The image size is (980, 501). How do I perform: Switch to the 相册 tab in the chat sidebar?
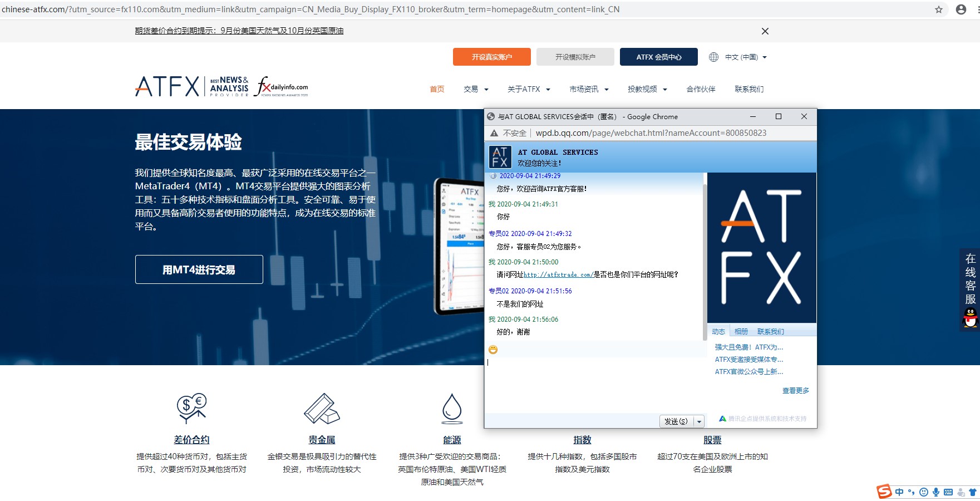741,331
